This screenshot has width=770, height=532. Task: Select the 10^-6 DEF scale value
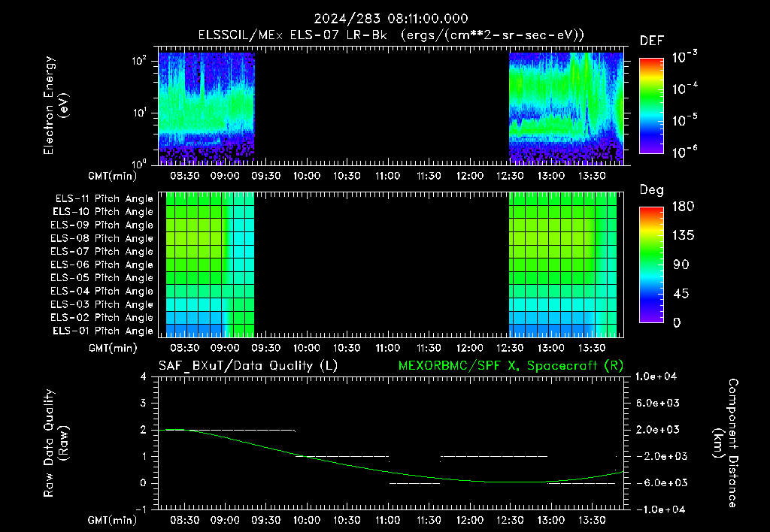click(x=685, y=152)
